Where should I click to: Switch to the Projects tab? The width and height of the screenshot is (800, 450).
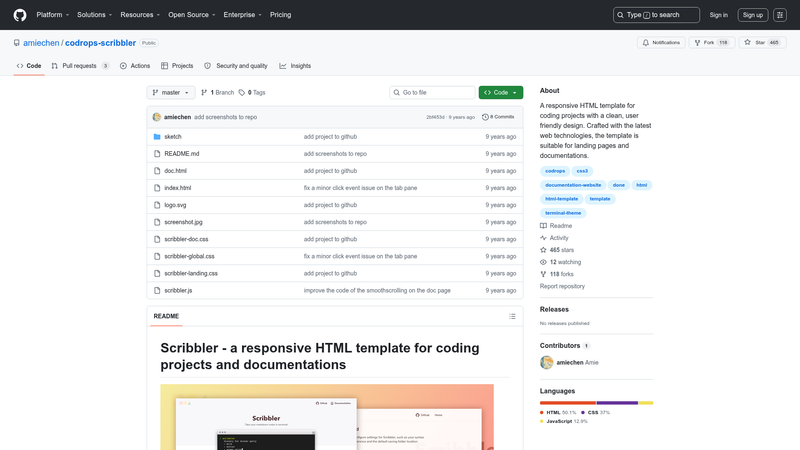[x=177, y=66]
